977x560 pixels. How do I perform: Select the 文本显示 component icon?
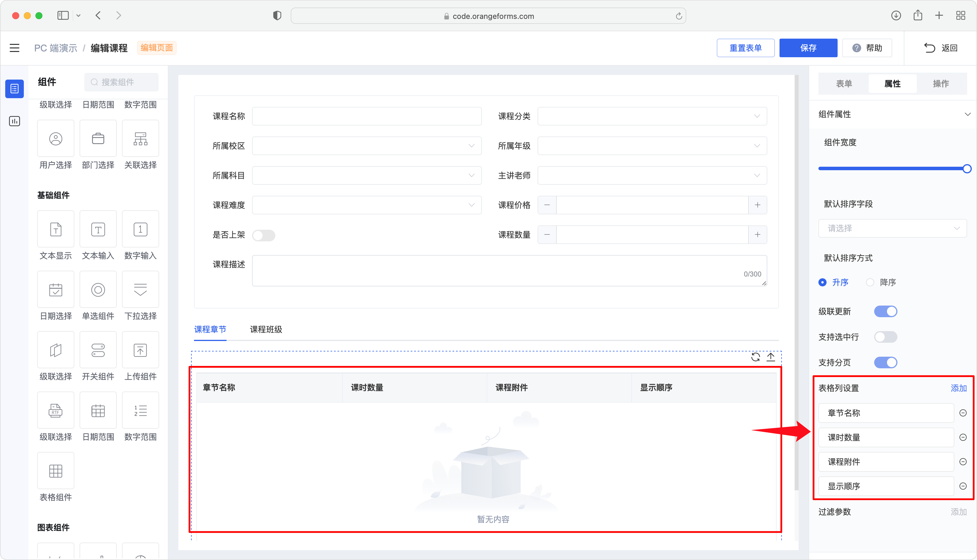pyautogui.click(x=56, y=229)
